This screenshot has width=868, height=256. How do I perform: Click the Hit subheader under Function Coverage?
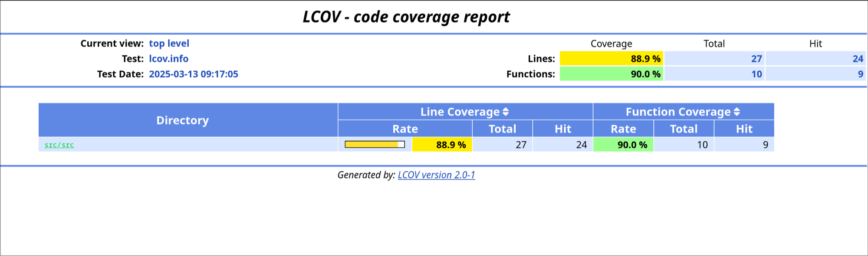(744, 129)
